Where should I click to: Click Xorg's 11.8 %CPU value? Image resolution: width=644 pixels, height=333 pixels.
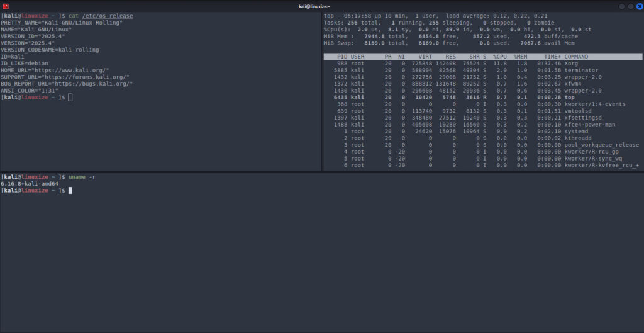pyautogui.click(x=500, y=64)
